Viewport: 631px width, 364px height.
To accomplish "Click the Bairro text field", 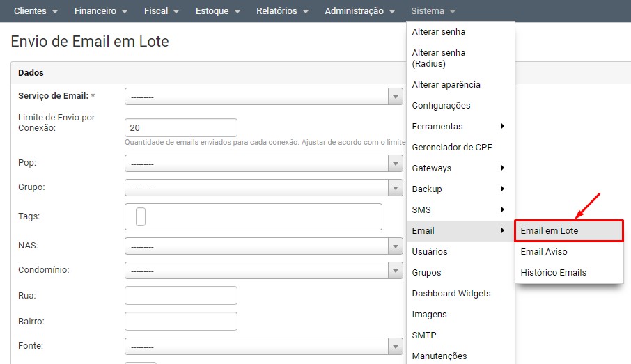I will click(x=181, y=321).
